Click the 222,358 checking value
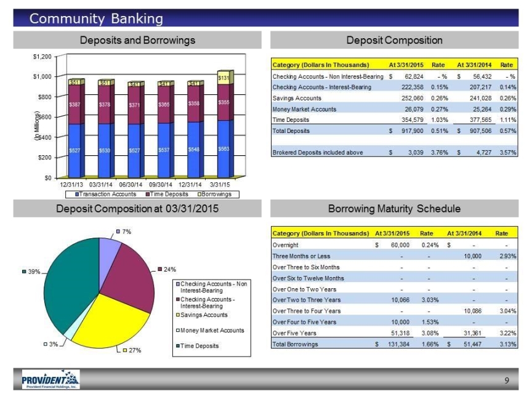Viewport: 532px width, 399px height. [412, 87]
